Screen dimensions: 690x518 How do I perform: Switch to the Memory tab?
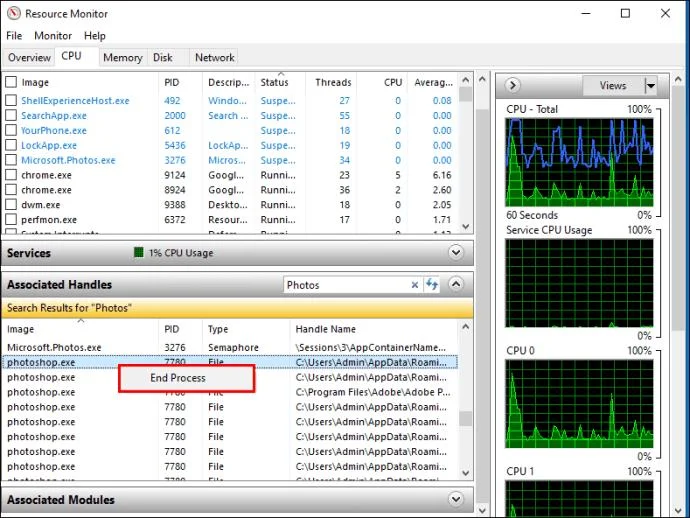pyautogui.click(x=123, y=58)
